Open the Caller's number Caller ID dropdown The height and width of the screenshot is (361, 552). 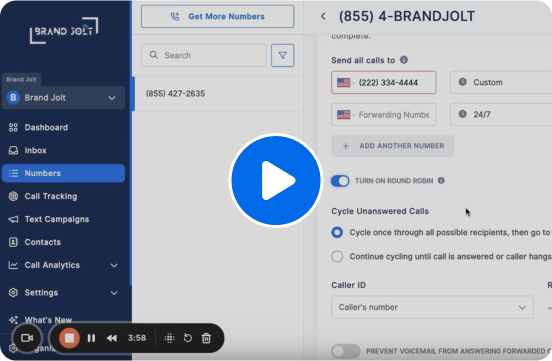coord(432,307)
